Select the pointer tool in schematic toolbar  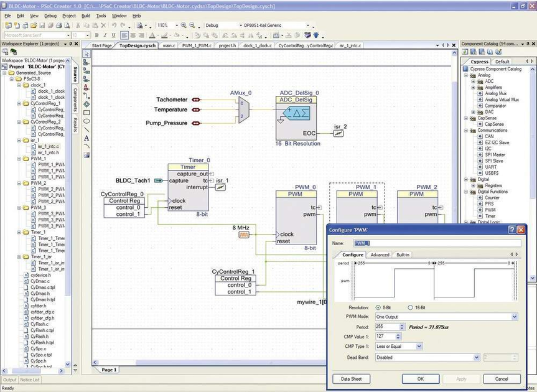(86, 54)
